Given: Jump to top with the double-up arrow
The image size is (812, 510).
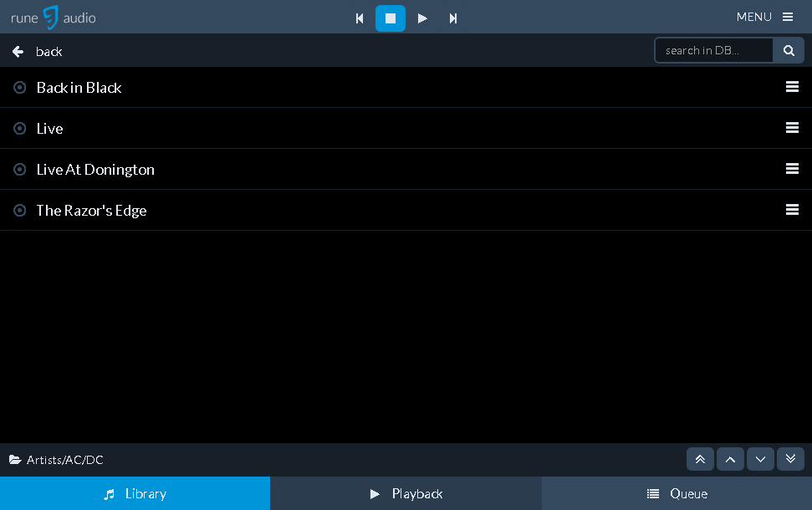Looking at the screenshot, I should point(700,459).
